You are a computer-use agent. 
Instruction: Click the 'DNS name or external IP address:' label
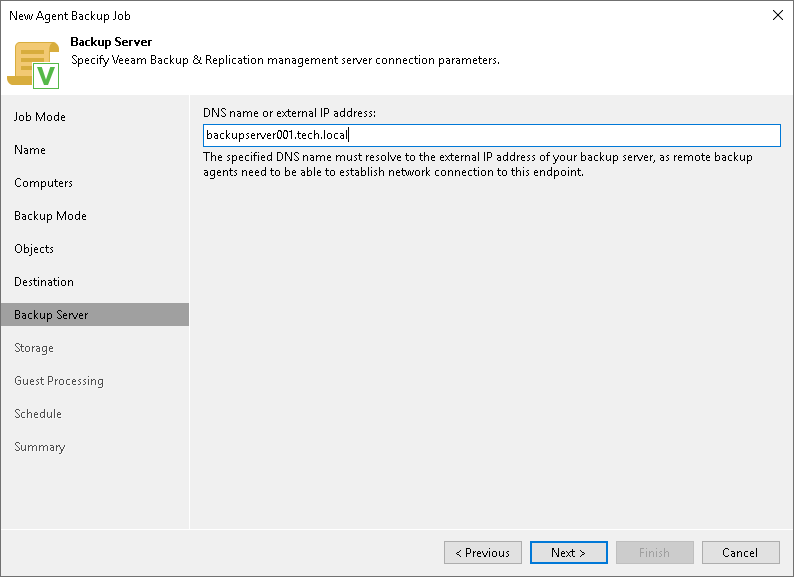point(290,113)
